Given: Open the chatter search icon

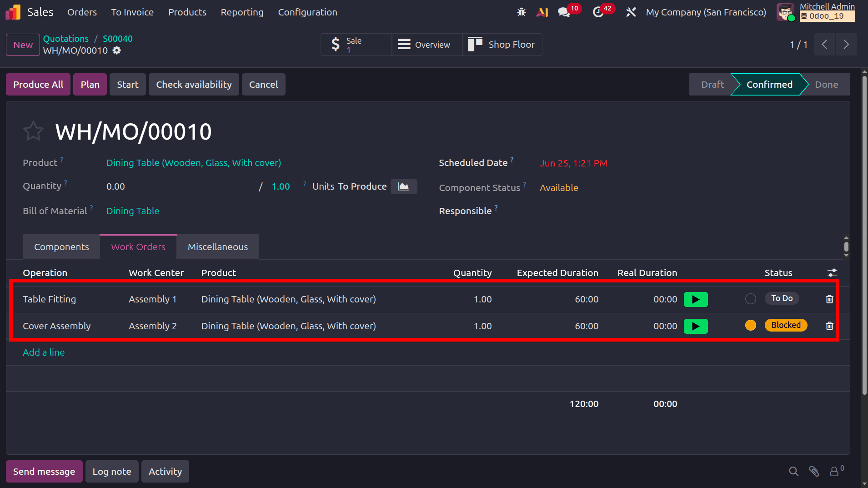Looking at the screenshot, I should [793, 472].
